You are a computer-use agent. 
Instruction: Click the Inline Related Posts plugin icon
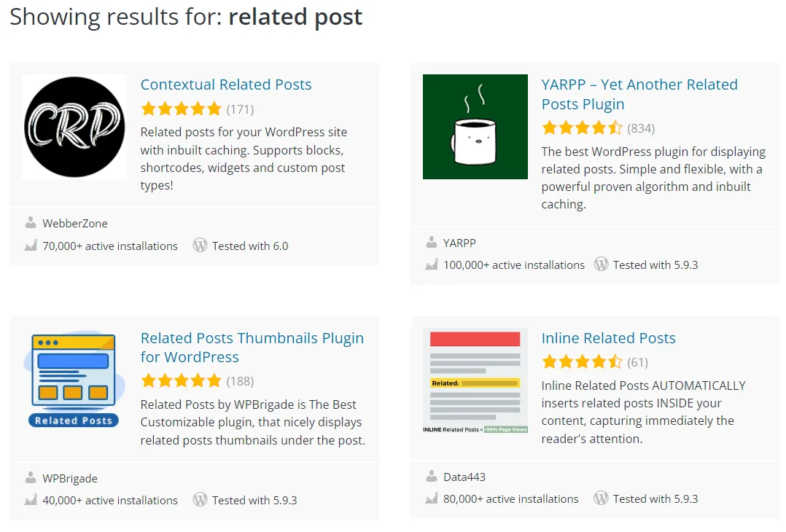[475, 380]
